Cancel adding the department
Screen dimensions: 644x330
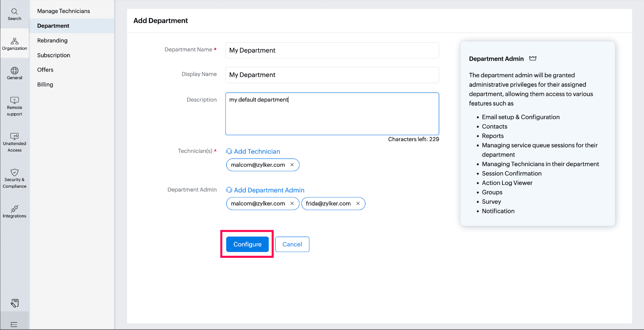click(x=292, y=244)
